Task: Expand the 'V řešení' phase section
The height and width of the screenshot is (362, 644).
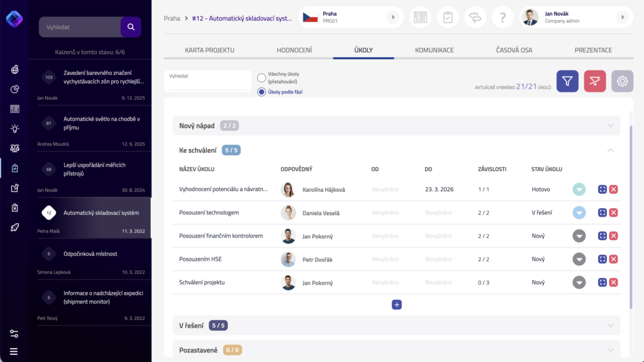Action: (609, 325)
